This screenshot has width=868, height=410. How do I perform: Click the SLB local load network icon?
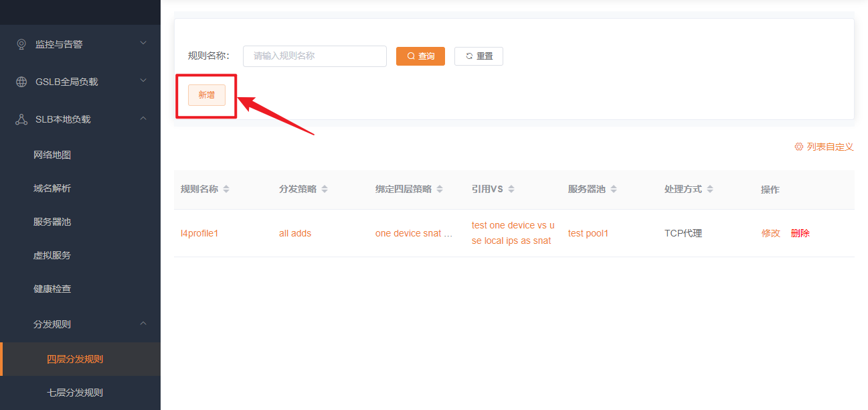(21, 119)
